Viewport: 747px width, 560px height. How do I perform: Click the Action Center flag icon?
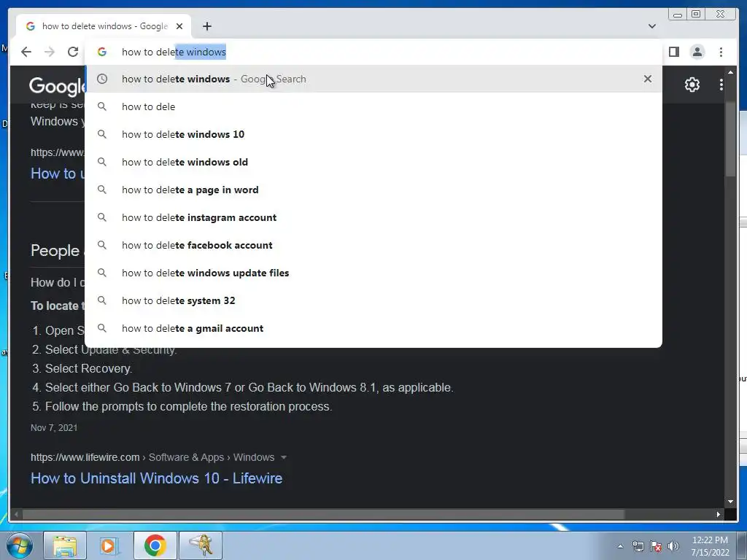click(x=656, y=547)
